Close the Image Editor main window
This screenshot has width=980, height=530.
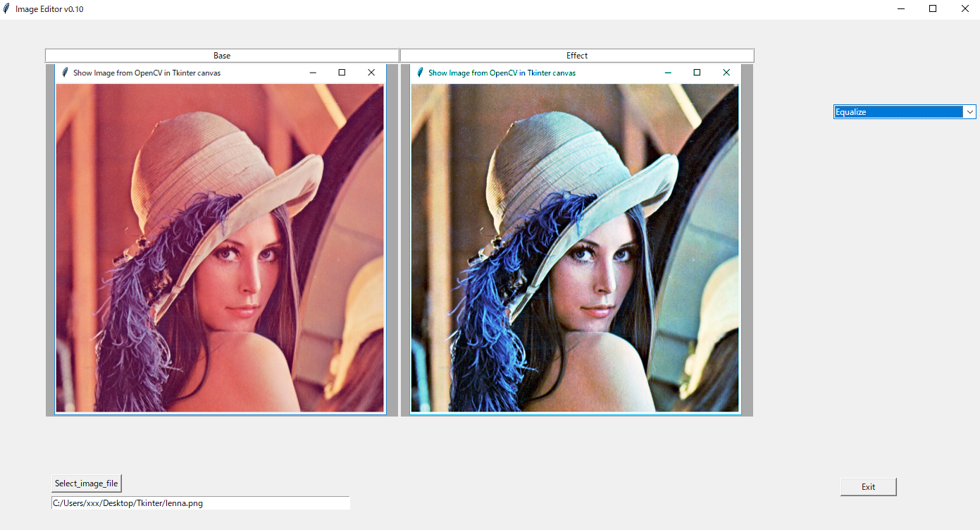(x=965, y=9)
